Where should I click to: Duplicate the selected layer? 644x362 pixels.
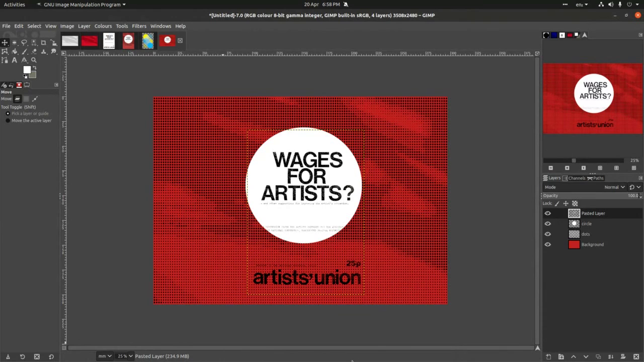coord(598,356)
